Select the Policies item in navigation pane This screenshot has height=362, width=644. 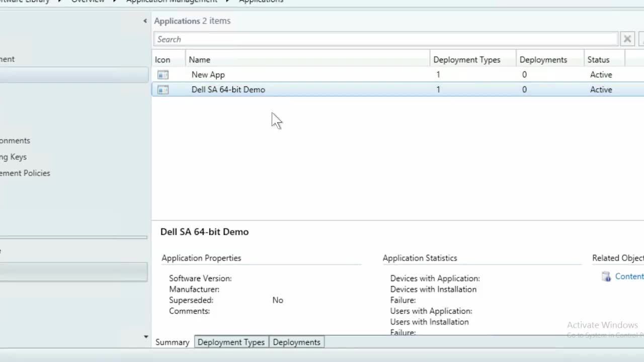pos(25,173)
